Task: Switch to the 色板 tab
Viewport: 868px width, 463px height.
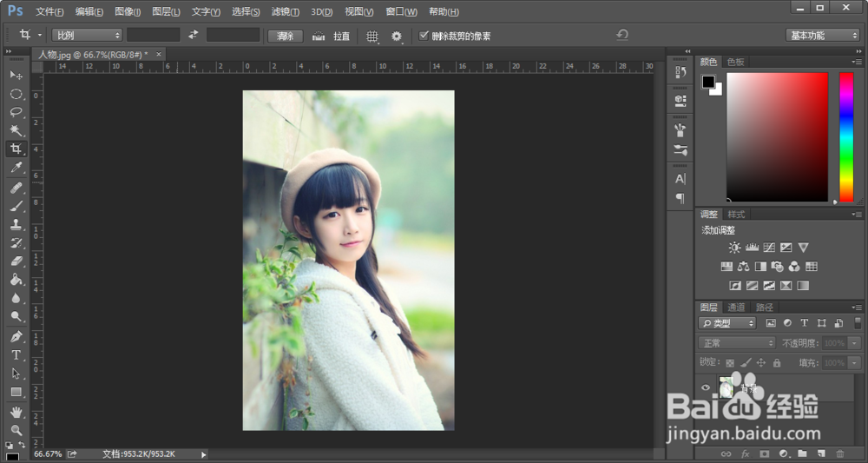Action: 736,62
